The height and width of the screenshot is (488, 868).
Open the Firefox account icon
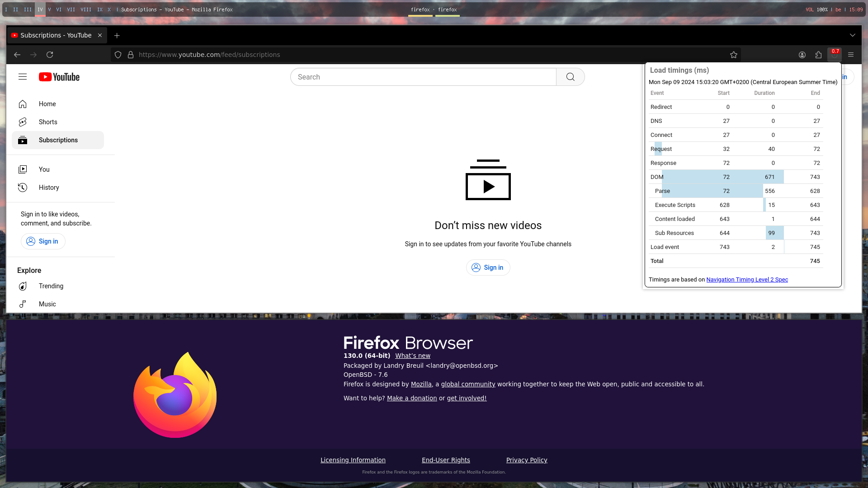point(802,55)
